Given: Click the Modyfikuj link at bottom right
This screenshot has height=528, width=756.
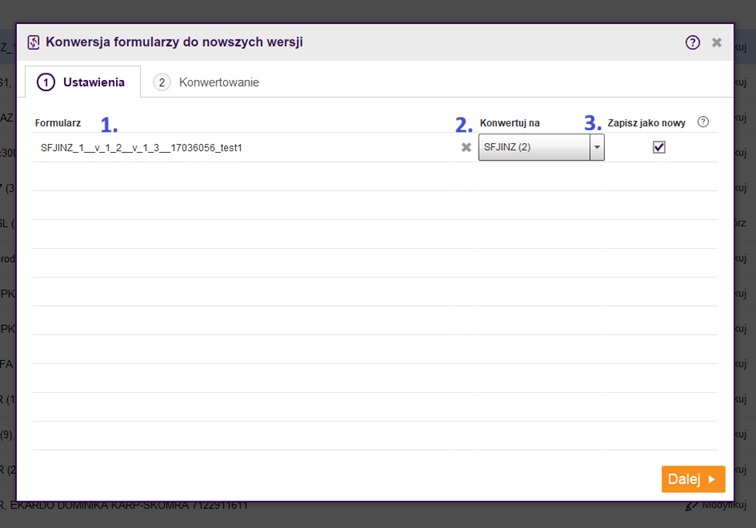Looking at the screenshot, I should tap(725, 505).
